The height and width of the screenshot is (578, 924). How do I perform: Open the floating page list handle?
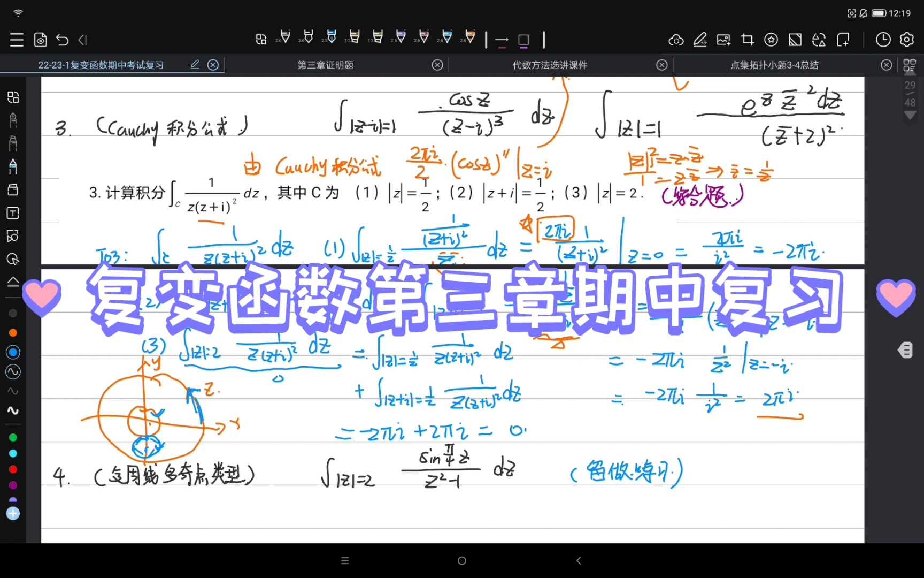(x=905, y=350)
